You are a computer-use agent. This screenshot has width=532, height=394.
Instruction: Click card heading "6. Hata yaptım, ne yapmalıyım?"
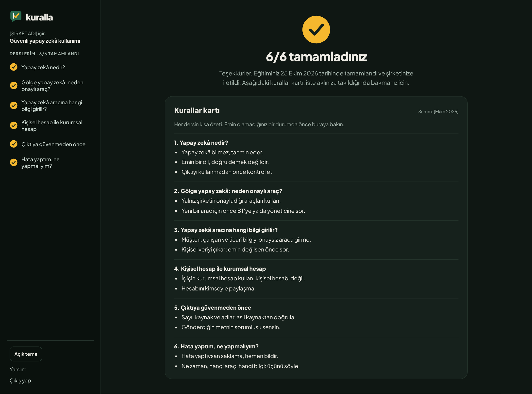[x=216, y=346]
